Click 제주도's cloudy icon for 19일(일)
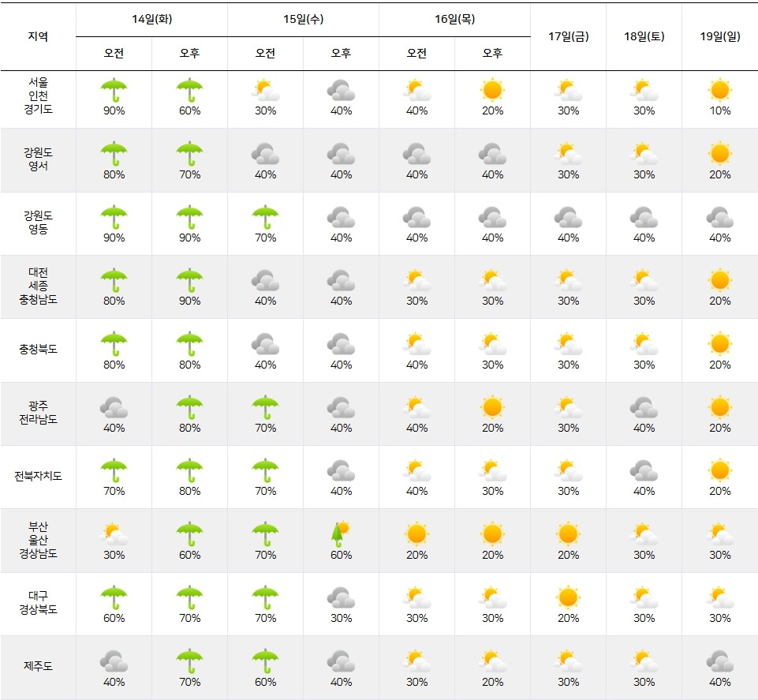This screenshot has width=758, height=700. click(719, 661)
